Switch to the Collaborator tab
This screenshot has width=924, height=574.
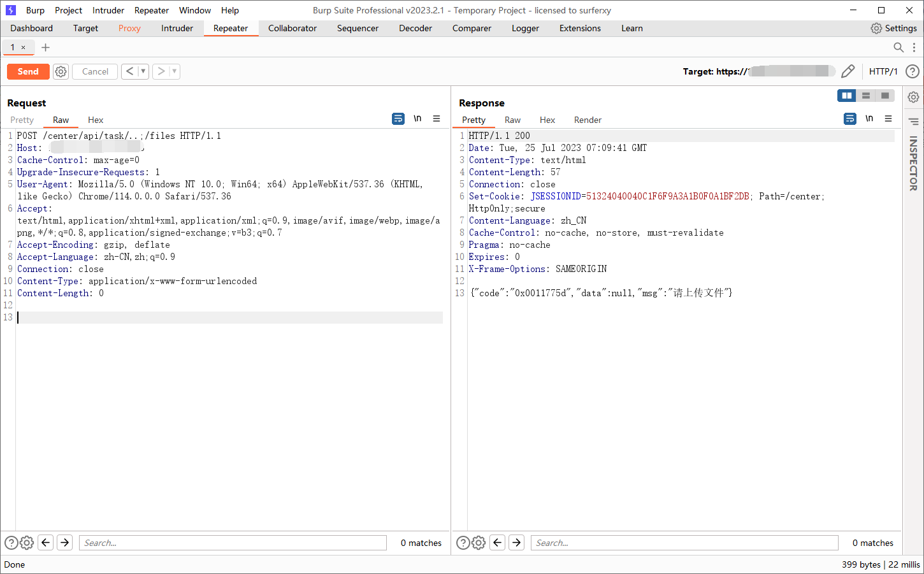[292, 28]
